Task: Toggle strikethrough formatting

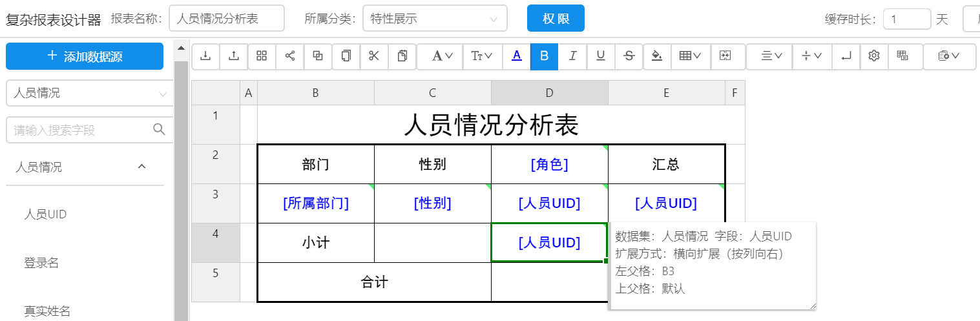Action: (x=629, y=56)
